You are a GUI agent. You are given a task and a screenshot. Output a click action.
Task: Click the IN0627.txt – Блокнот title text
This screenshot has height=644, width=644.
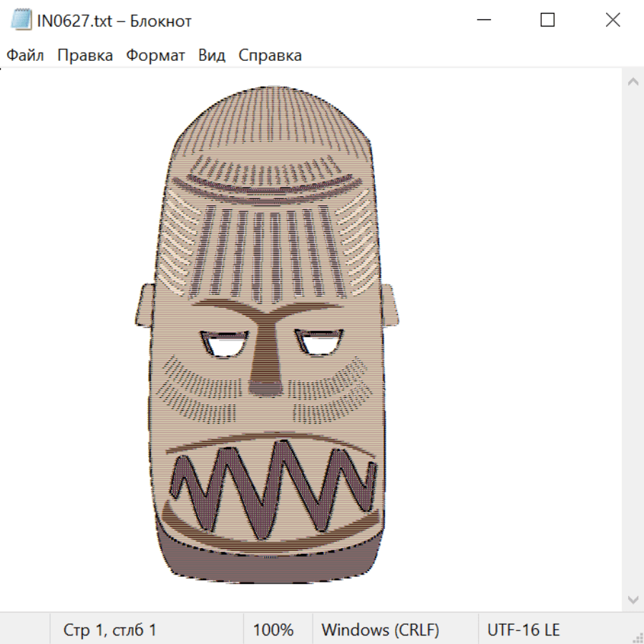(114, 21)
